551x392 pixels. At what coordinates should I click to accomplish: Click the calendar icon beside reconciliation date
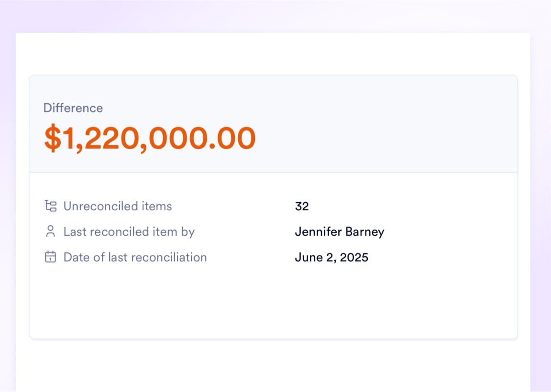[50, 257]
